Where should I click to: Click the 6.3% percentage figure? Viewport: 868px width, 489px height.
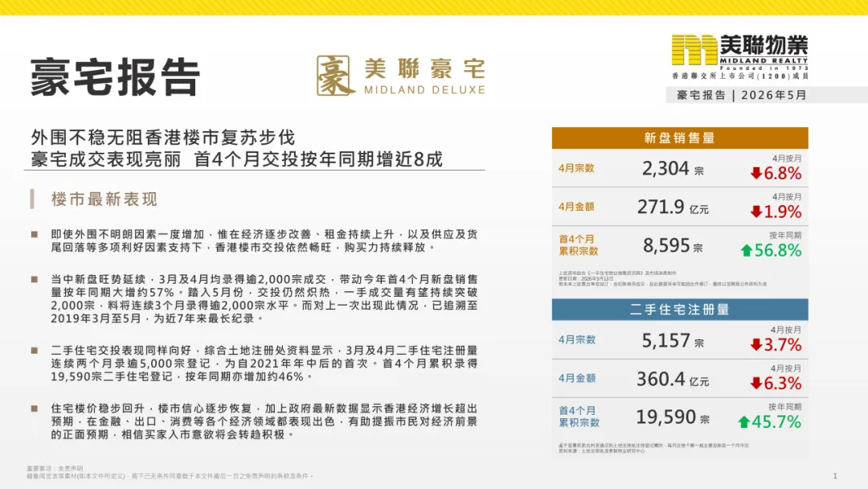(783, 383)
